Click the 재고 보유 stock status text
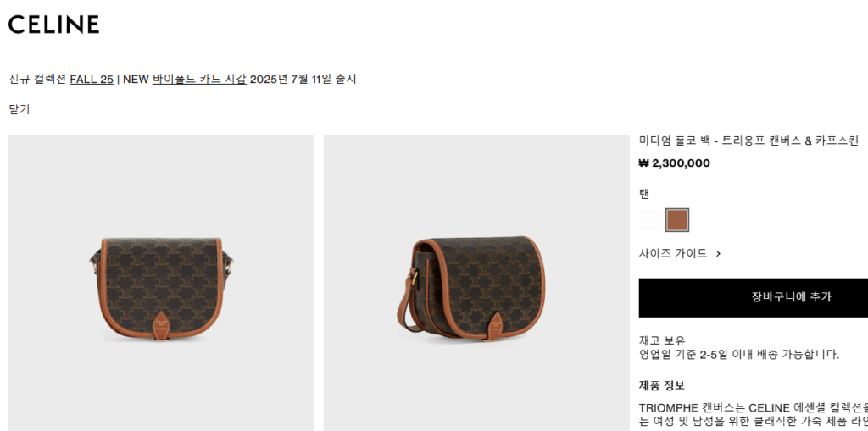Screen dimensions: 868x431 click(662, 341)
